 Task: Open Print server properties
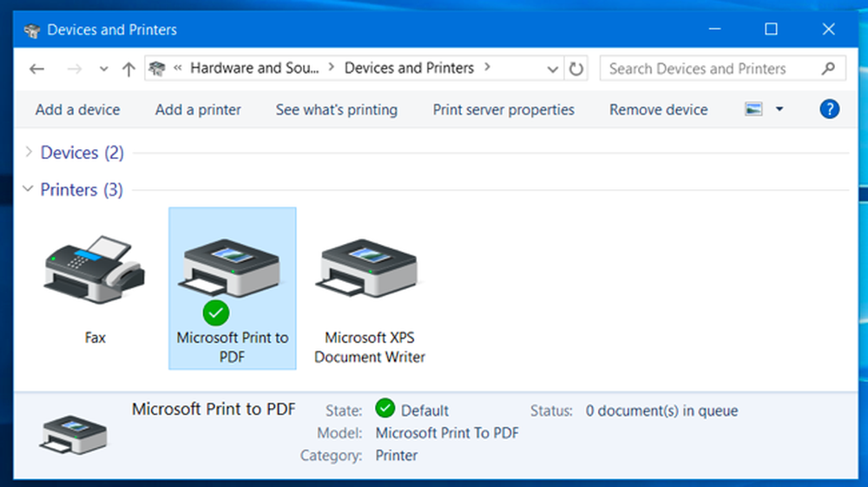(503, 109)
